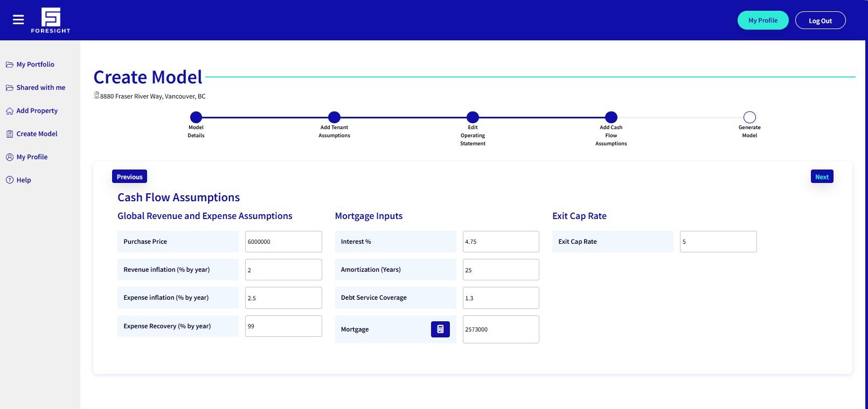Viewport: 868px width, 409px height.
Task: Open My Profile from top bar
Action: point(762,20)
